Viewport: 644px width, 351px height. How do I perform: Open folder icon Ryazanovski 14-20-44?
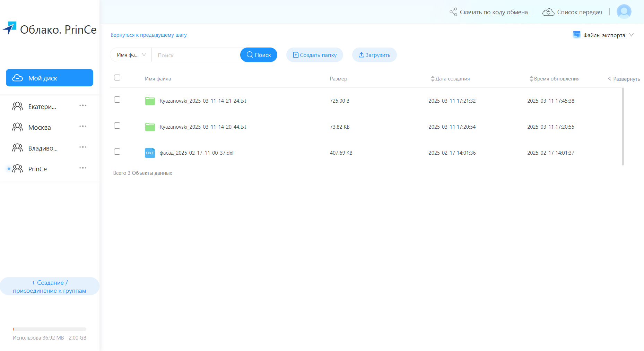(150, 127)
